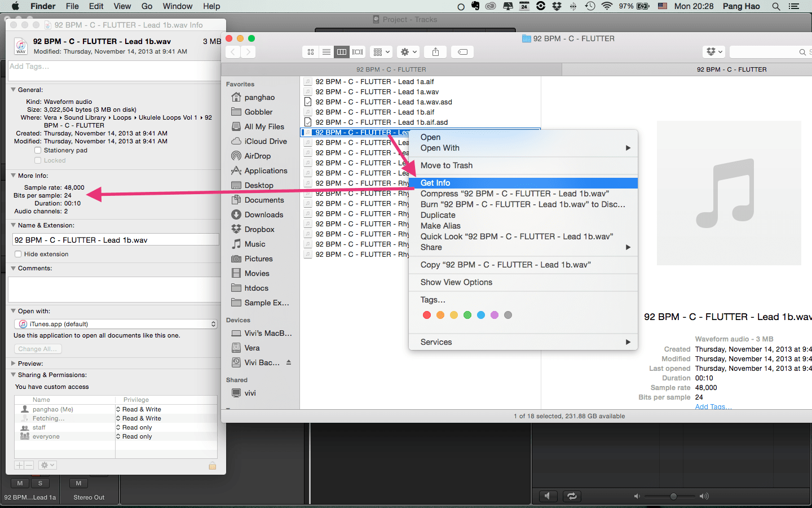This screenshot has width=812, height=508.
Task: Remove a user with the minus button
Action: pyautogui.click(x=29, y=465)
